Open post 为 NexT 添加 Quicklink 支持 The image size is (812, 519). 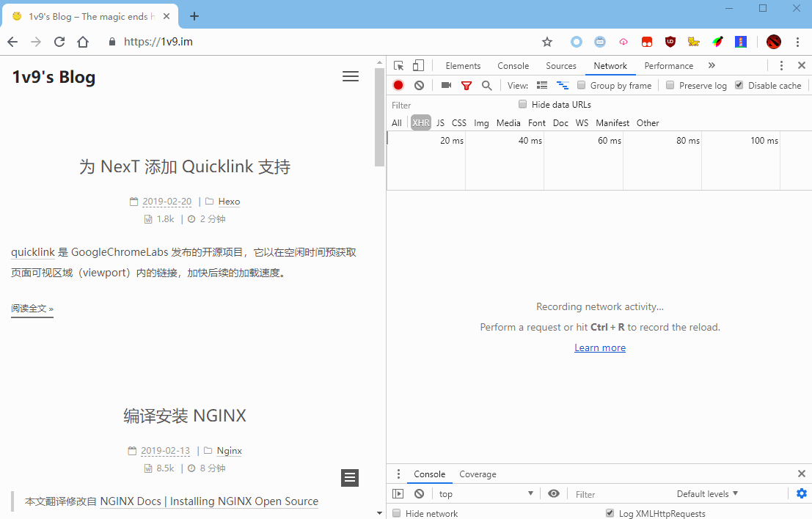point(185,166)
